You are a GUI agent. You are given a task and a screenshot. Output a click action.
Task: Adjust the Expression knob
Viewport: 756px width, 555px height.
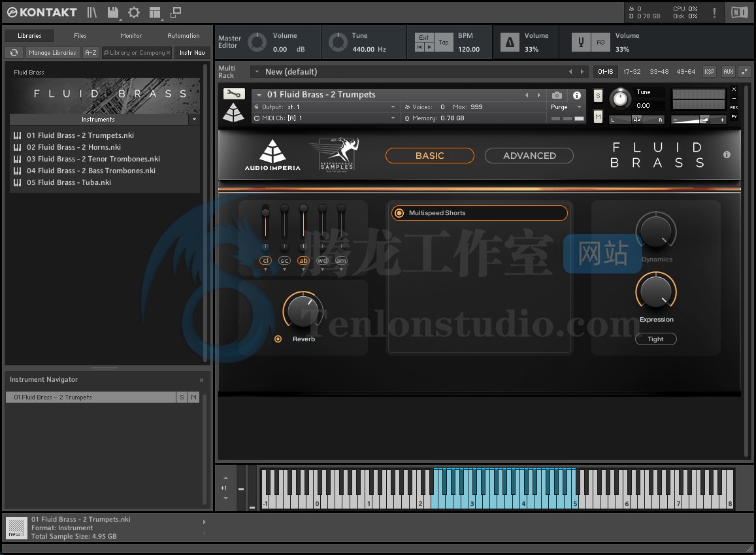tap(656, 292)
